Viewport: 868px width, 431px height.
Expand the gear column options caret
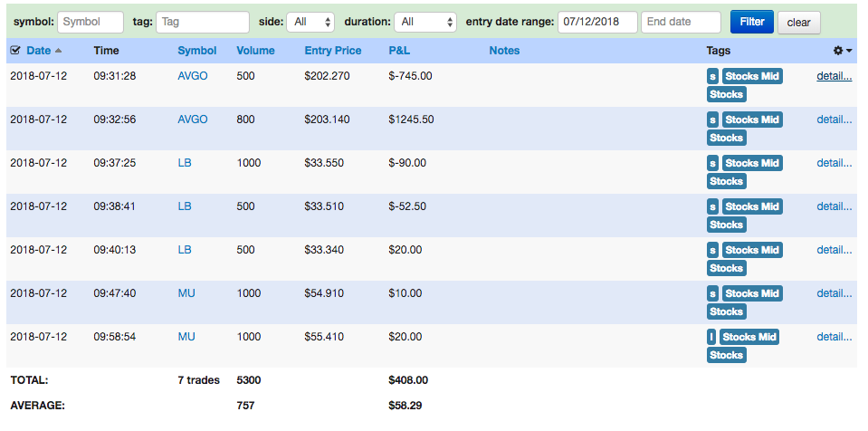pos(849,51)
